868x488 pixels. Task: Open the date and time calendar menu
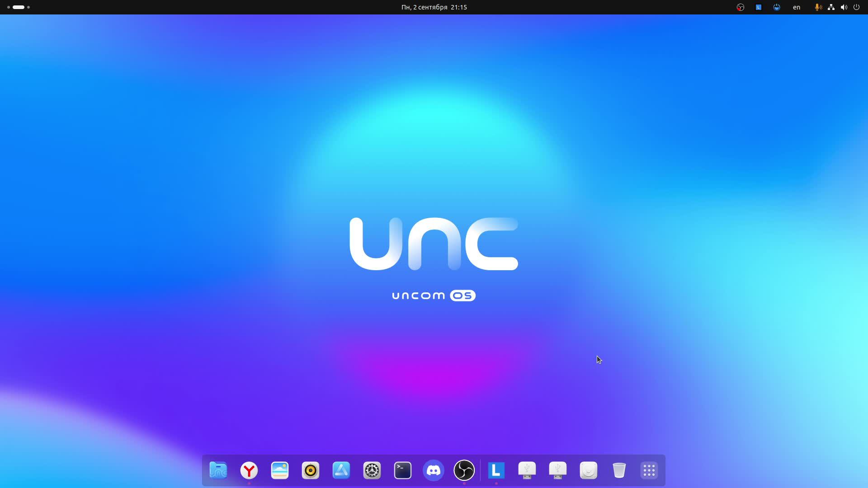click(x=434, y=7)
